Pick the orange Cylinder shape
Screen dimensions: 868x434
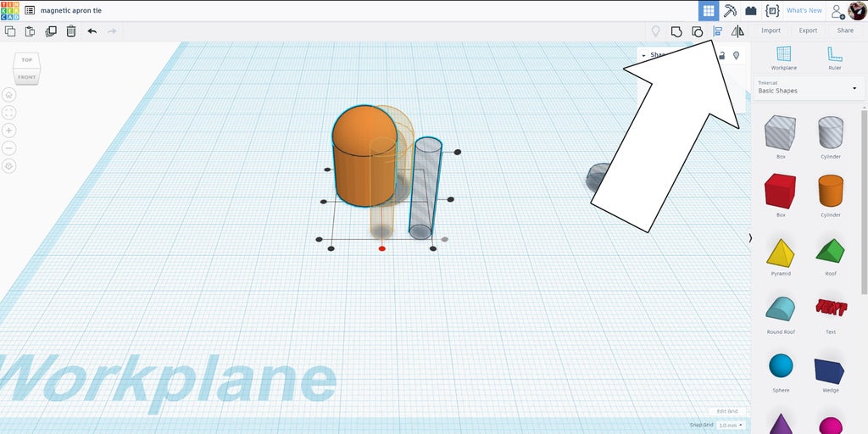[x=831, y=191]
